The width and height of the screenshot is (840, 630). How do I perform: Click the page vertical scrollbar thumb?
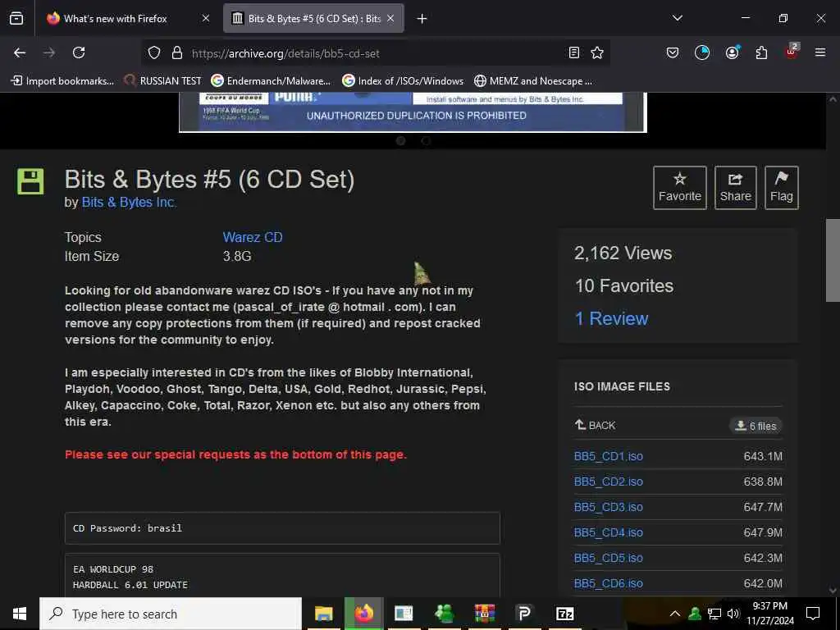point(833,260)
